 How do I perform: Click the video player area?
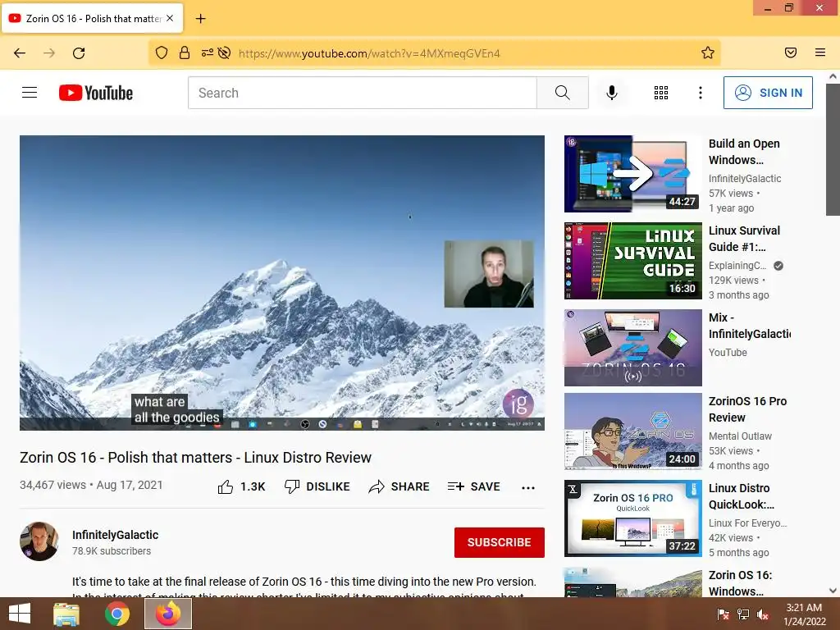[282, 282]
